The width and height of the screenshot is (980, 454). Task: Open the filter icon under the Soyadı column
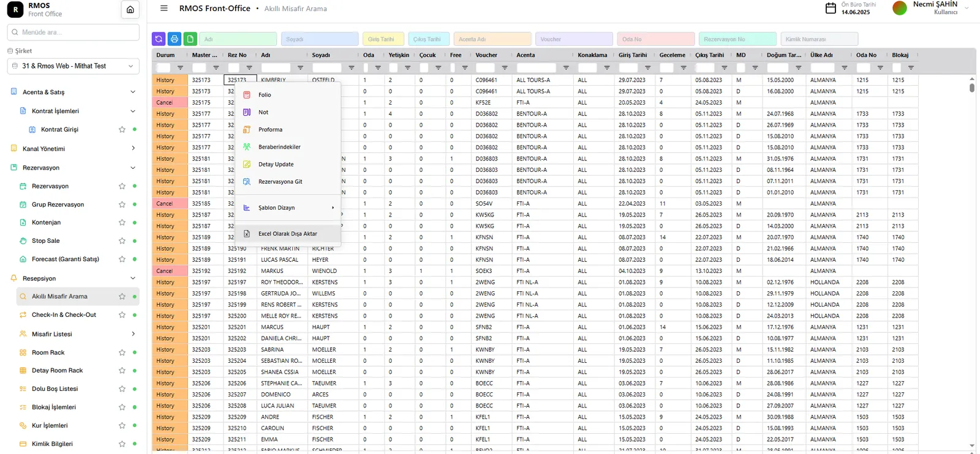click(352, 68)
